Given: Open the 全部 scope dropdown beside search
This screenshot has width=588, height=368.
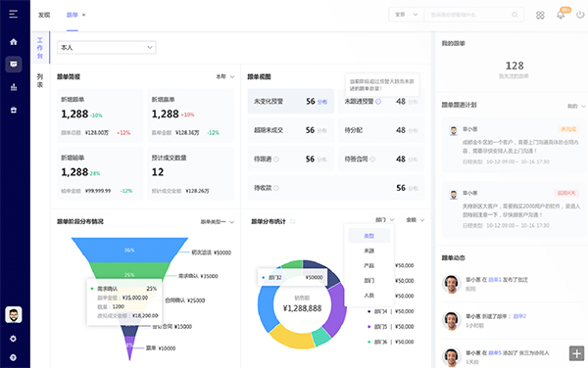Looking at the screenshot, I should point(406,15).
